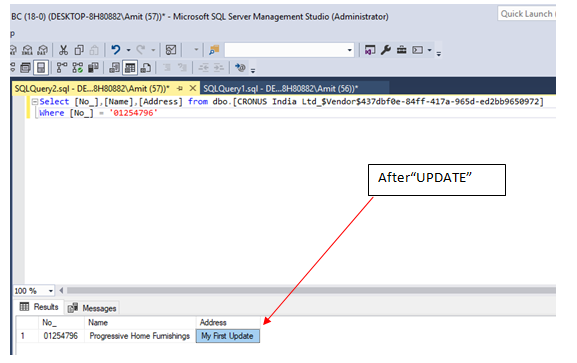Toggle Include Actual Execution Plan icon
This screenshot has width=577, height=363.
pyautogui.click(x=78, y=68)
